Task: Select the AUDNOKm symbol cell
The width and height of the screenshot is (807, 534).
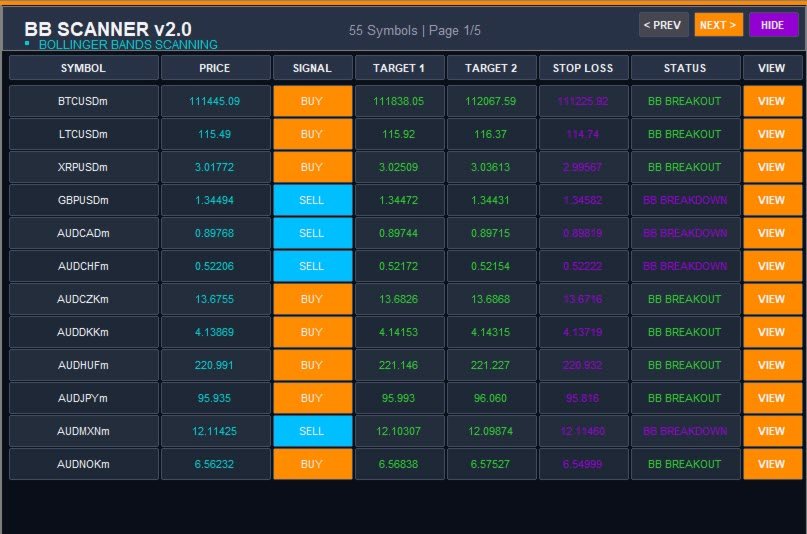Action: click(x=83, y=464)
